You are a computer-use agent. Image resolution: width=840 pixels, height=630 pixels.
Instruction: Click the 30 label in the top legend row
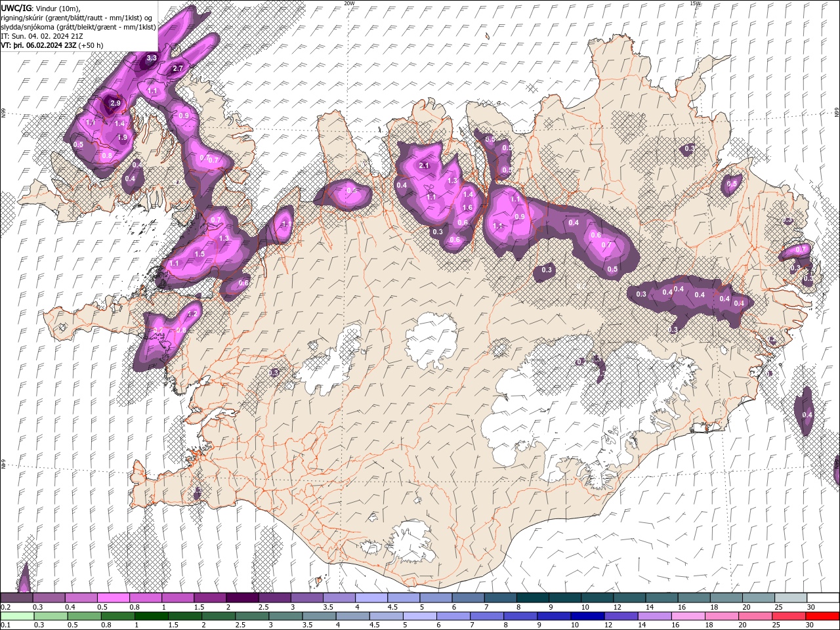811,607
